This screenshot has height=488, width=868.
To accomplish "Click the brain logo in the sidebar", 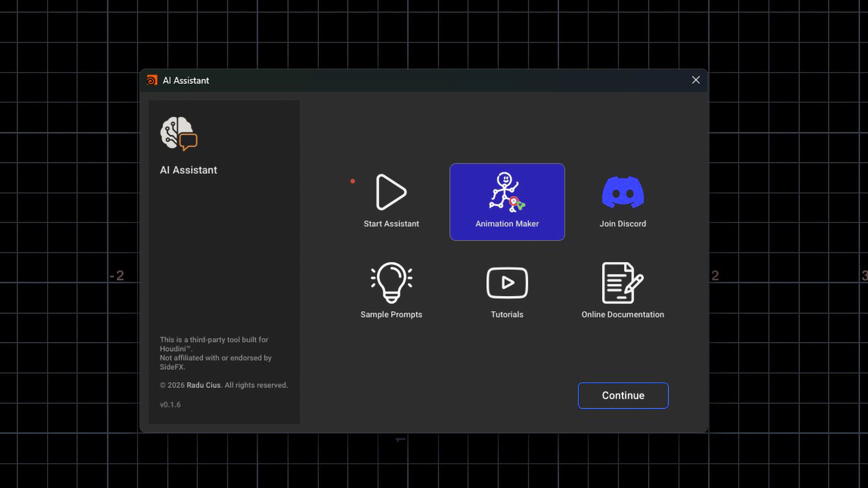I will click(x=179, y=133).
